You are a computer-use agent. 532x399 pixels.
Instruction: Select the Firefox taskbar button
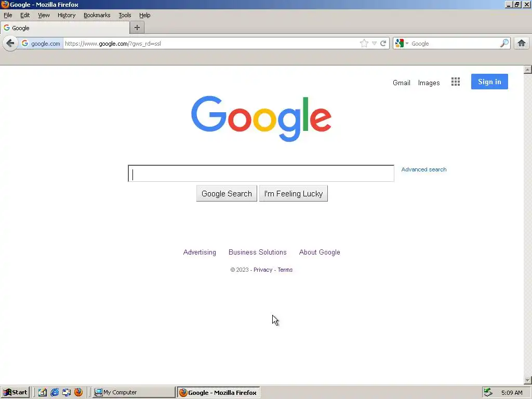[x=219, y=392]
